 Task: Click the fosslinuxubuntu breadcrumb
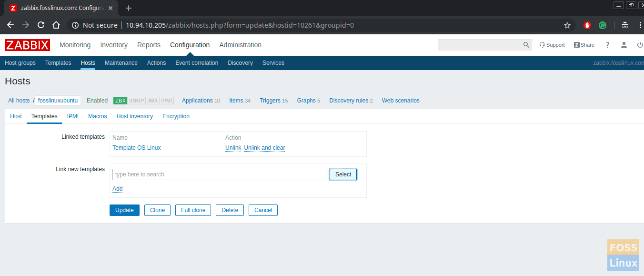(58, 101)
